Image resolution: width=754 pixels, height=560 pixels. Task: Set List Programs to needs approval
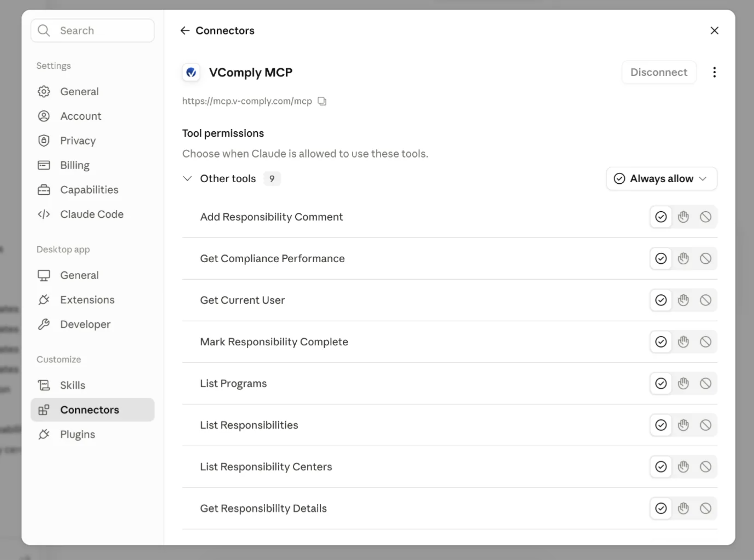pyautogui.click(x=683, y=383)
